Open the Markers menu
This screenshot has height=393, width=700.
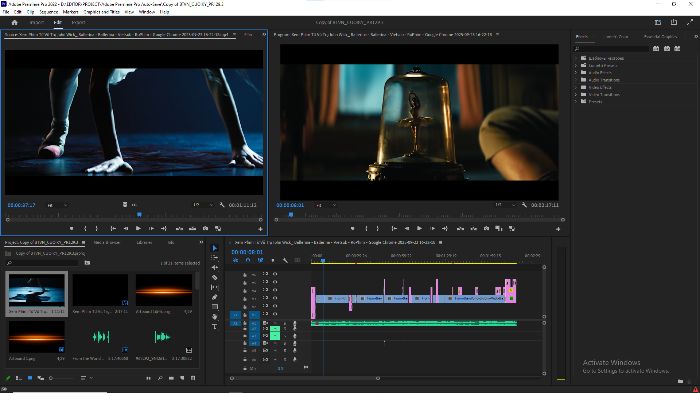71,12
